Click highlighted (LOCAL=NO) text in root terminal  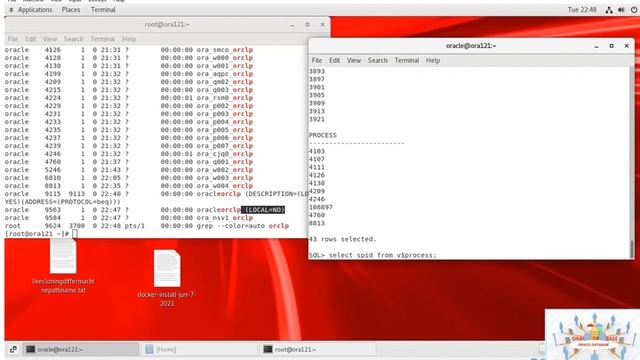pyautogui.click(x=263, y=210)
